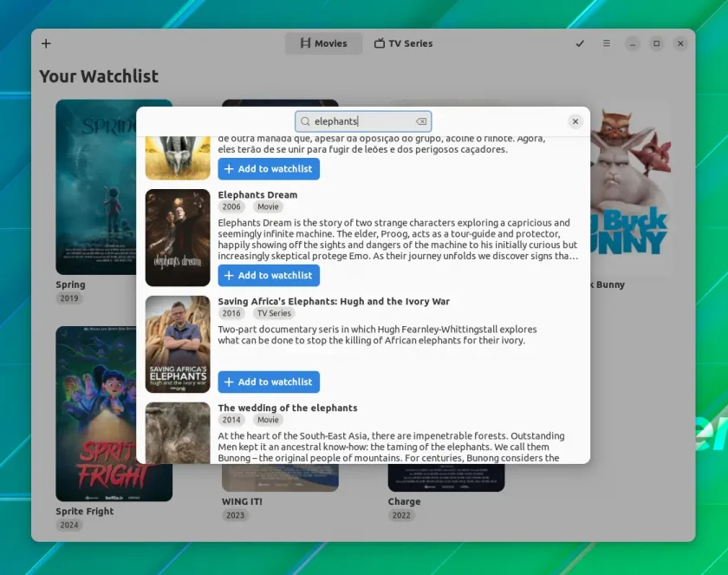Click the checkmark icon in header bar
Viewport: 728px width, 575px height.
pos(580,43)
